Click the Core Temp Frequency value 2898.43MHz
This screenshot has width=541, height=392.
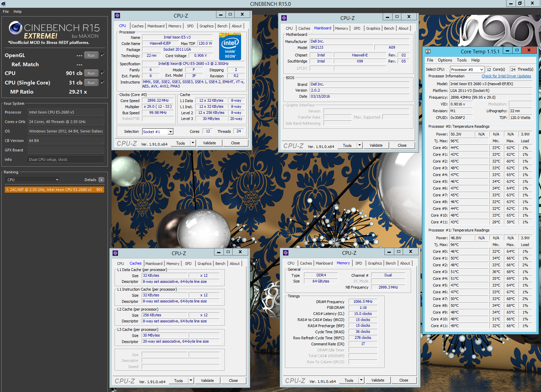(491, 97)
